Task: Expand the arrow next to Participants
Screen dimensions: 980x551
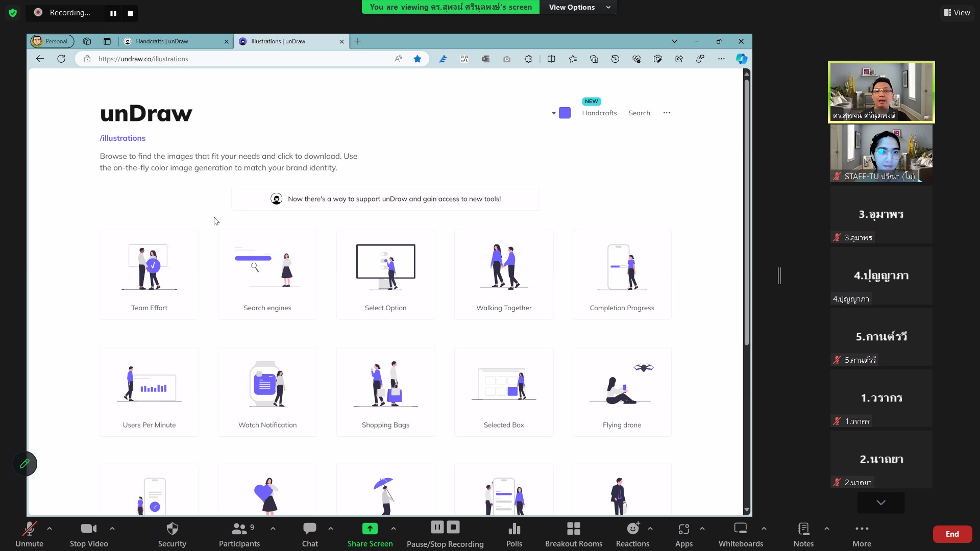Action: [x=273, y=529]
